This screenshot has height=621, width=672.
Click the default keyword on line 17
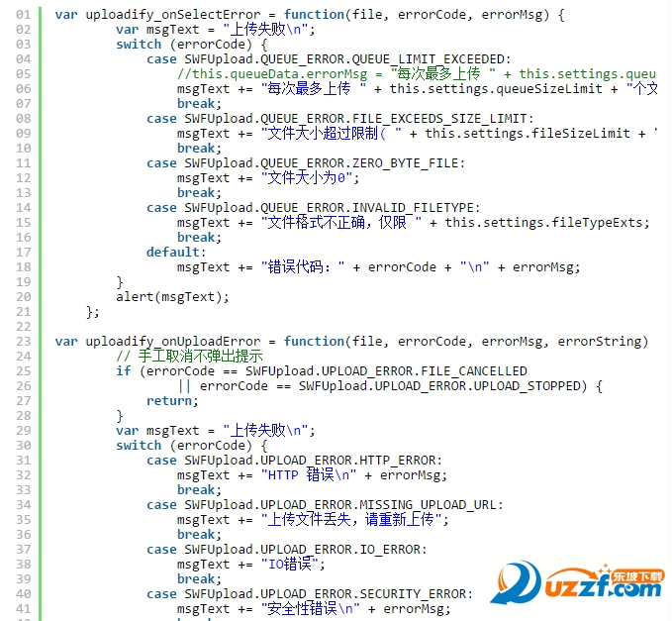(173, 253)
